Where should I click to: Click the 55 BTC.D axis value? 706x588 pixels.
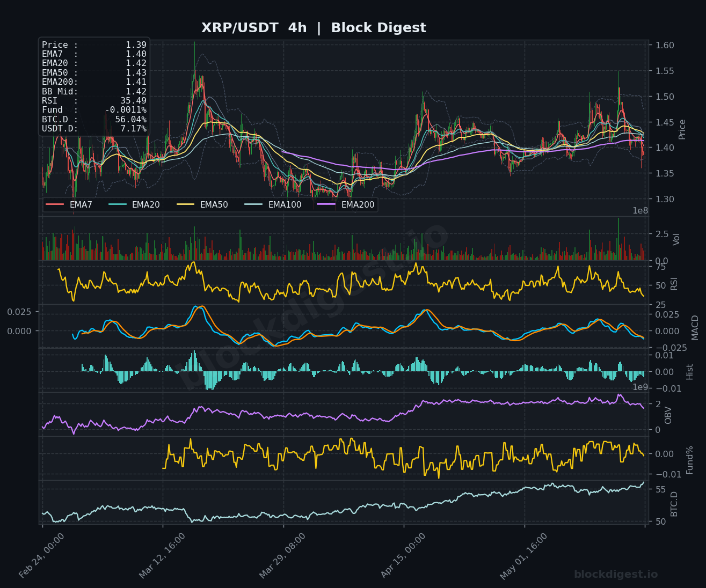pyautogui.click(x=661, y=489)
